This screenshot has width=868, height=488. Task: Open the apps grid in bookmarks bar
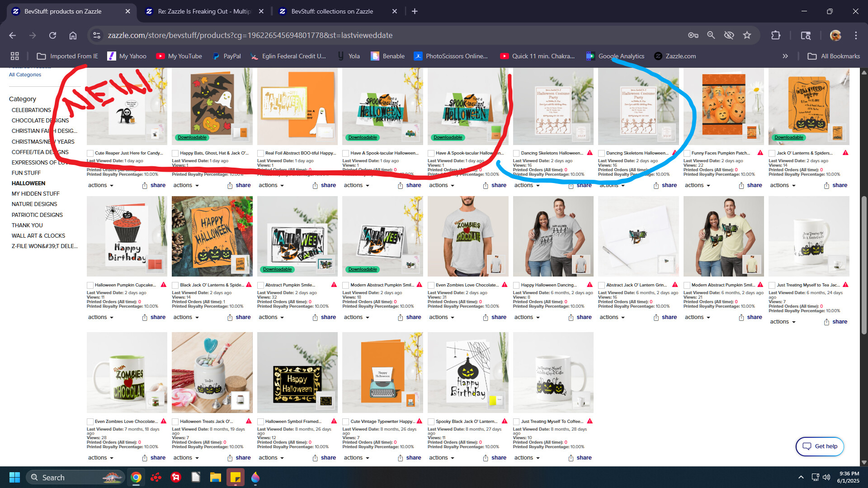point(15,56)
